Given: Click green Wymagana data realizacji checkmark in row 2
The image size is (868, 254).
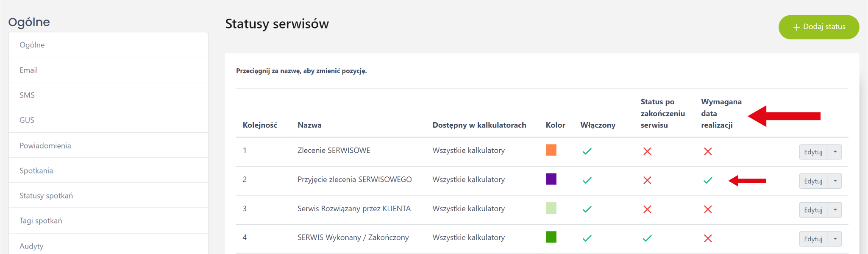Looking at the screenshot, I should 708,180.
